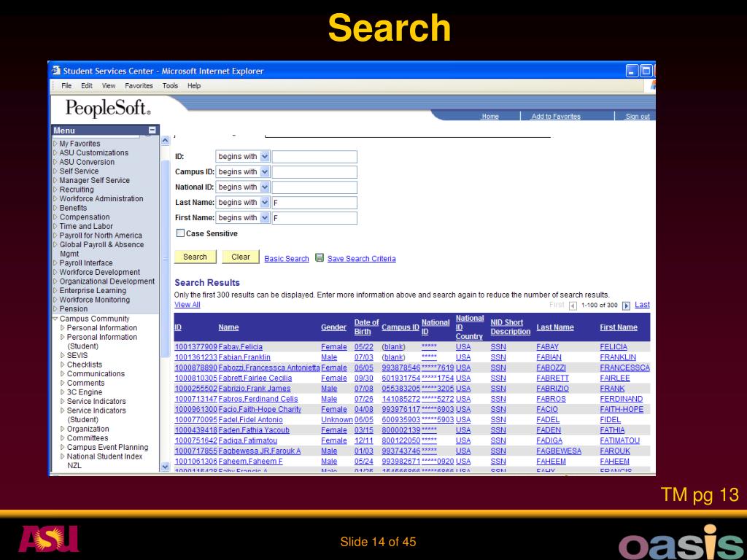Expand My Favorites in the menu
This screenshot has width=747, height=560.
click(x=55, y=144)
